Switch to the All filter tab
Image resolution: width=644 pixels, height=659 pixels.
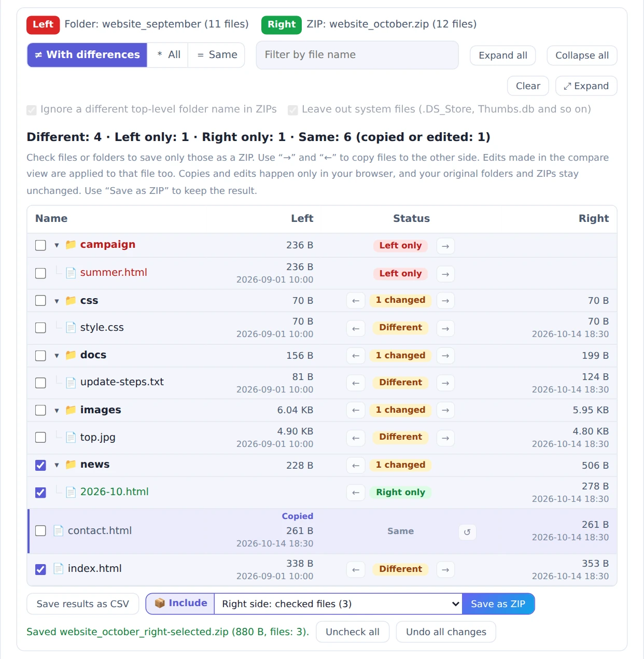168,55
